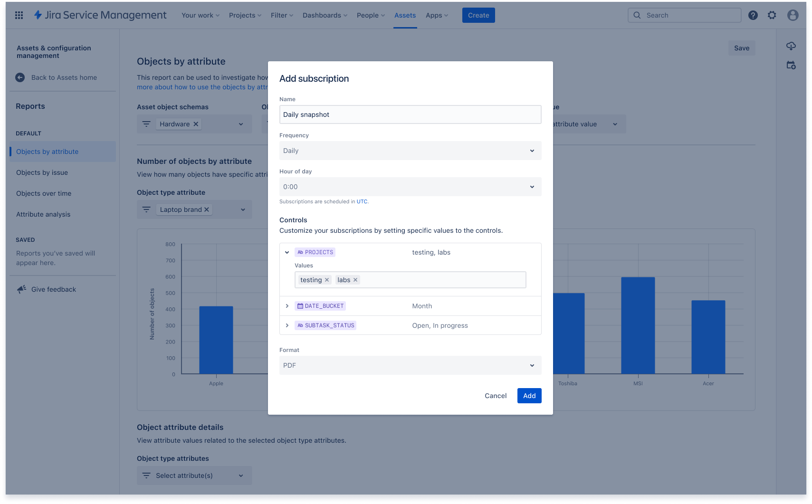The width and height of the screenshot is (812, 504).
Task: Open the Frequency dropdown
Action: (x=411, y=151)
